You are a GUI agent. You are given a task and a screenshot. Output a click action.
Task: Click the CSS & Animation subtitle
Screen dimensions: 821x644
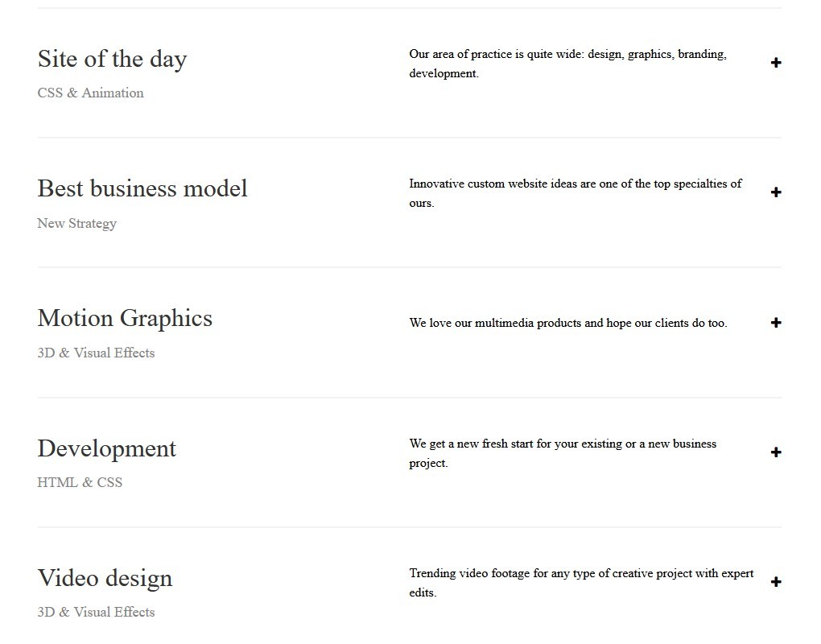pos(90,93)
